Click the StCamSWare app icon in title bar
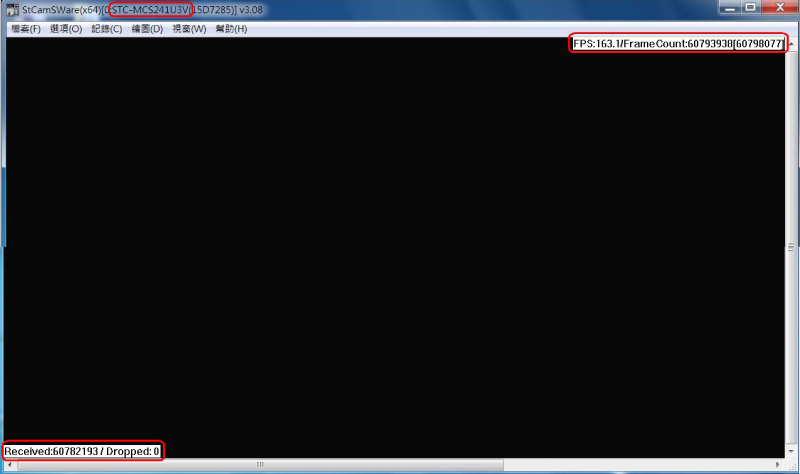800x474 pixels. tap(13, 9)
